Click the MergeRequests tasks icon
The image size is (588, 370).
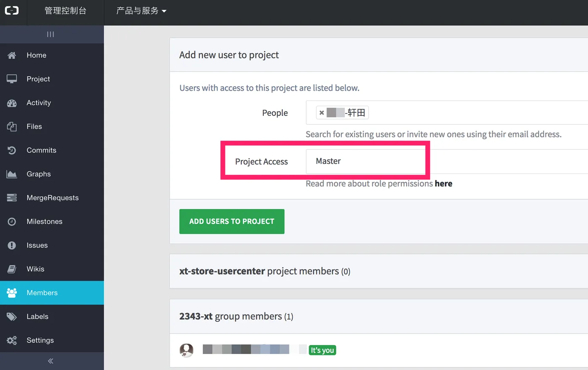click(x=12, y=198)
